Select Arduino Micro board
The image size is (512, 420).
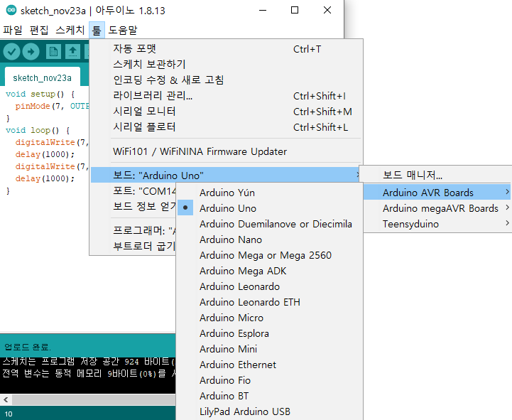coord(269,318)
